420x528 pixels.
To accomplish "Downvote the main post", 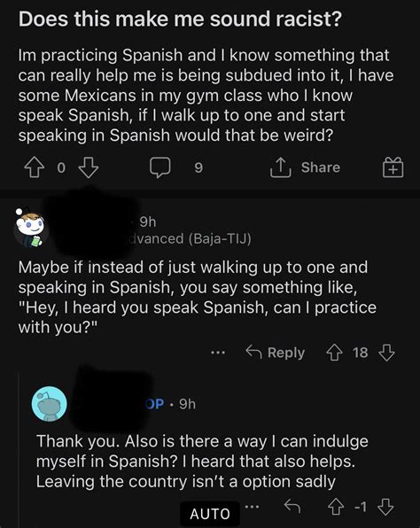I will point(89,167).
